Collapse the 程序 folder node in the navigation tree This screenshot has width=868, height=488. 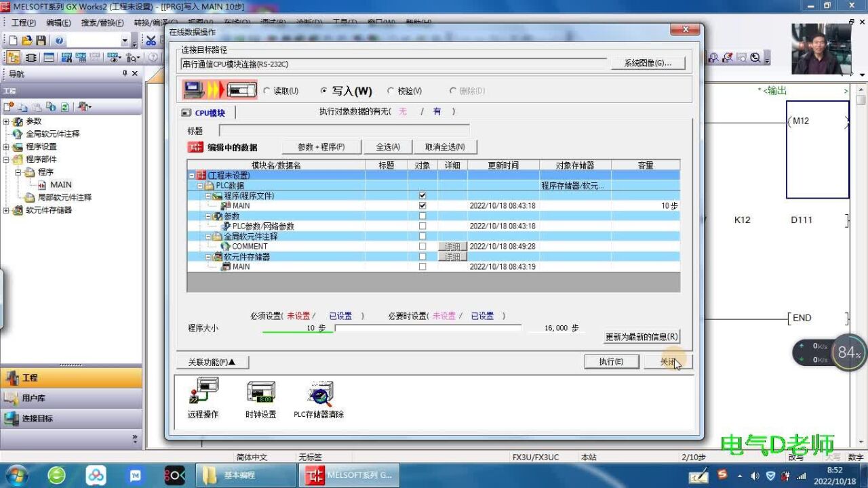[x=19, y=172]
